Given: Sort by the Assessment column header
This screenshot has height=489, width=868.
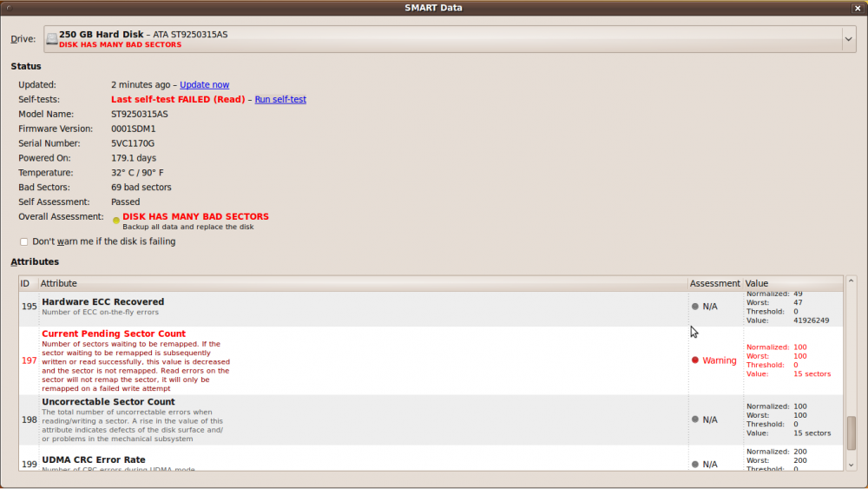Looking at the screenshot, I should pyautogui.click(x=714, y=283).
